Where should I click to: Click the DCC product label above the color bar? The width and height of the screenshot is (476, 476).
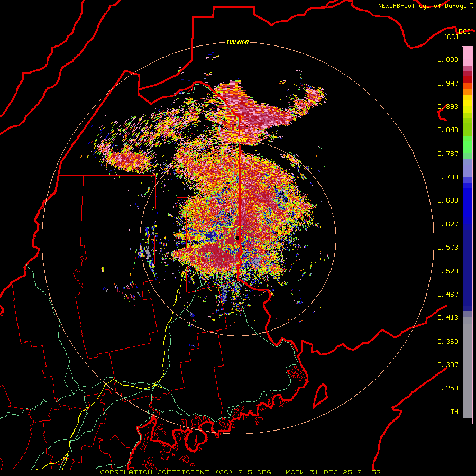(464, 31)
